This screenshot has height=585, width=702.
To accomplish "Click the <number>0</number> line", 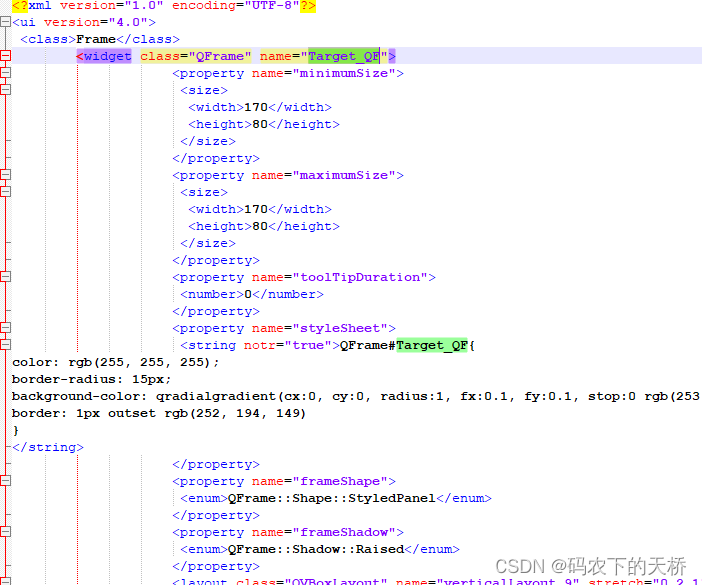I will 252,295.
